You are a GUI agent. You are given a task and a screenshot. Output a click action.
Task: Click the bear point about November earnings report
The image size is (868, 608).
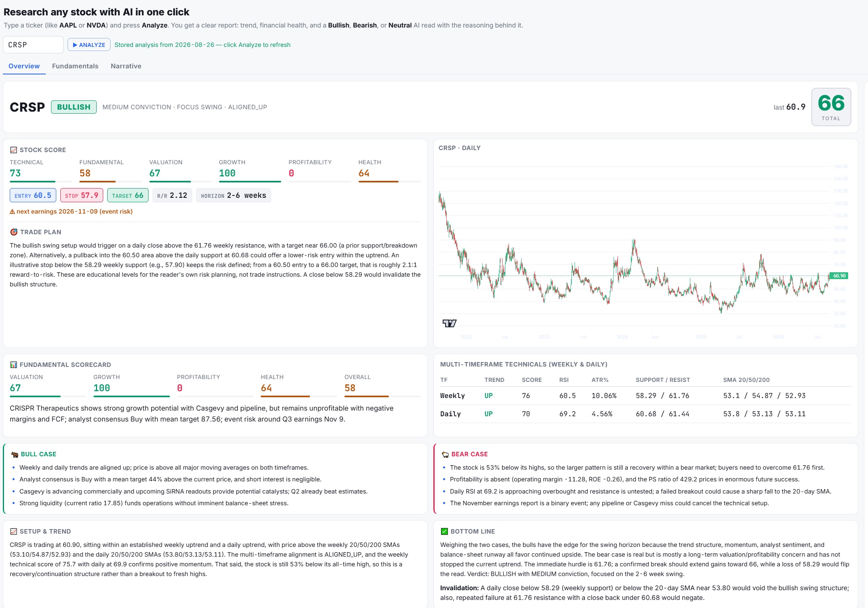[609, 503]
